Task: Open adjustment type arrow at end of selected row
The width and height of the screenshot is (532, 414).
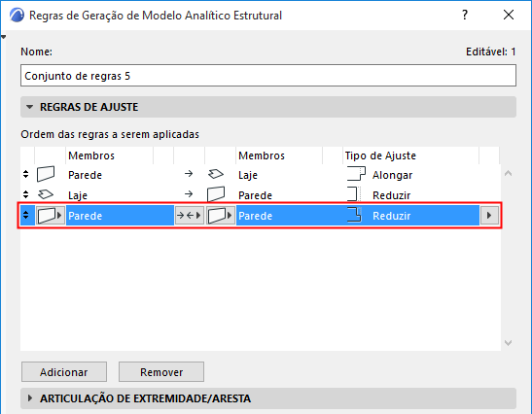Action: click(x=489, y=216)
